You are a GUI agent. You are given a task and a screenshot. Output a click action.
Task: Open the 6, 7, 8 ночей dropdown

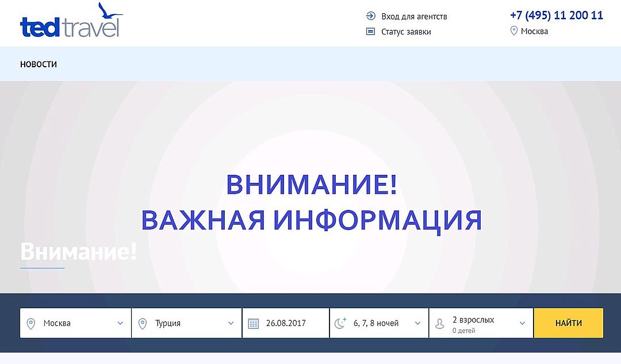(x=418, y=323)
